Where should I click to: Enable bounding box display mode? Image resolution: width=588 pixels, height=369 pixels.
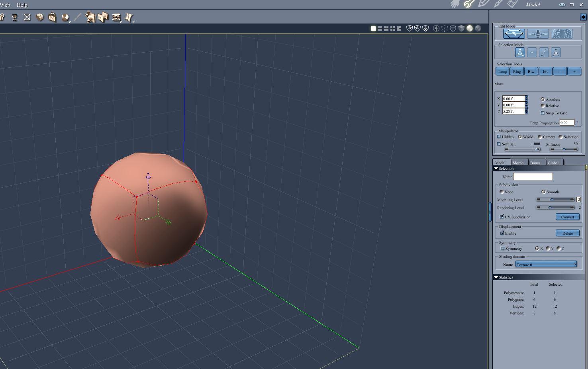pos(445,28)
